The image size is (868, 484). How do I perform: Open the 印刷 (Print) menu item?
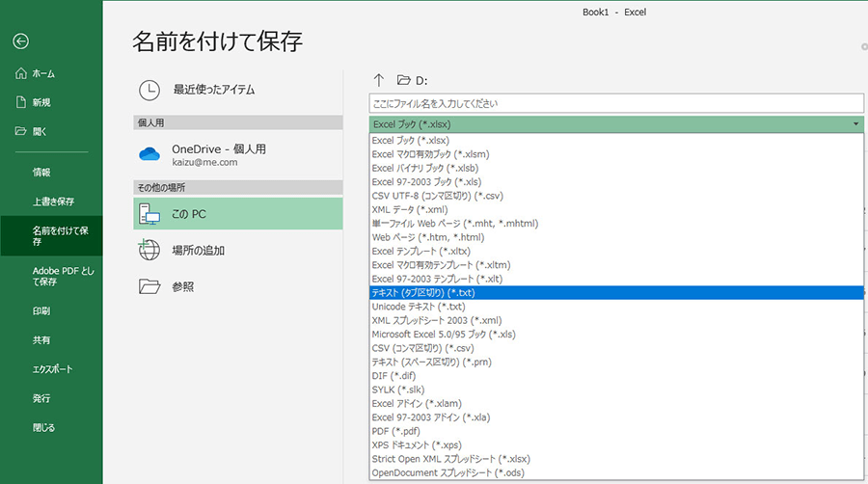click(x=41, y=310)
